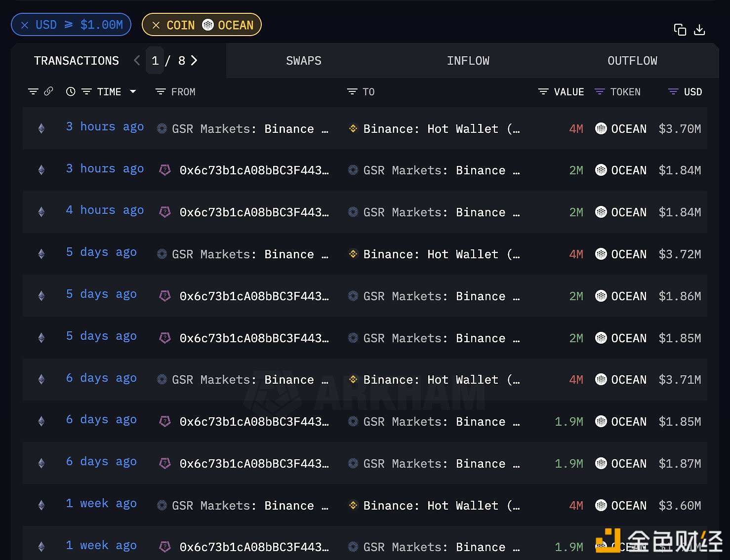The width and height of the screenshot is (730, 560).
Task: Click the copy icon at top right
Action: point(680,30)
